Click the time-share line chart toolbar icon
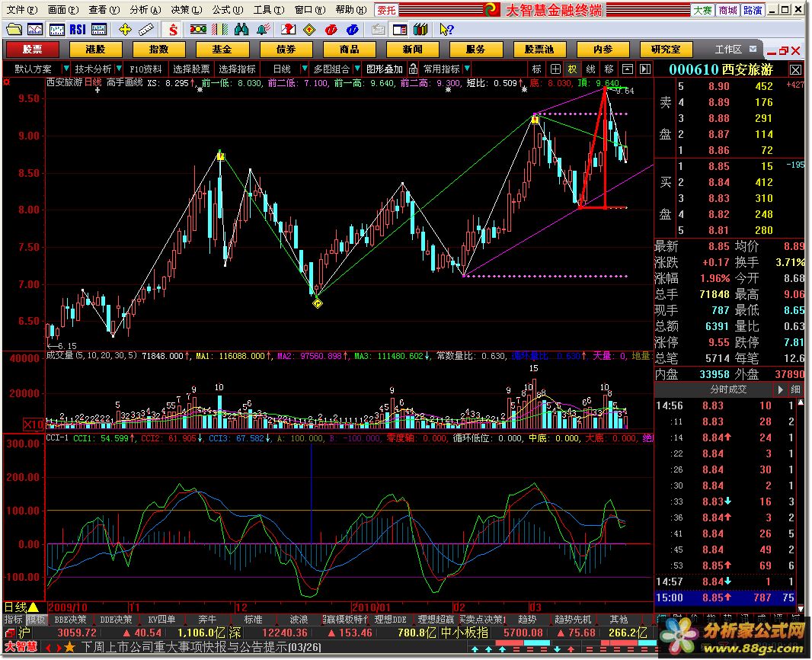The width and height of the screenshot is (812, 660). tap(36, 30)
